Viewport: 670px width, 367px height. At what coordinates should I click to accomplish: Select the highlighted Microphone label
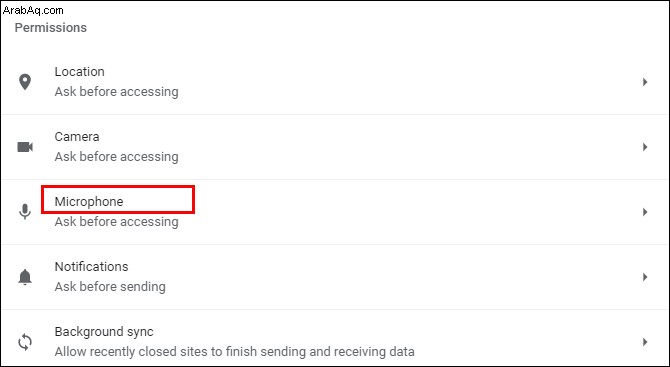tap(89, 202)
